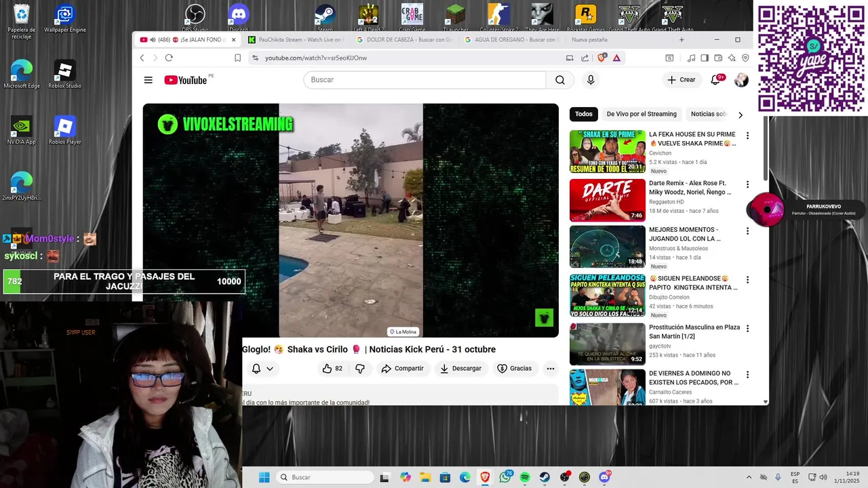Click the Darte Remix video thumbnail
The image size is (868, 488).
[x=608, y=200]
